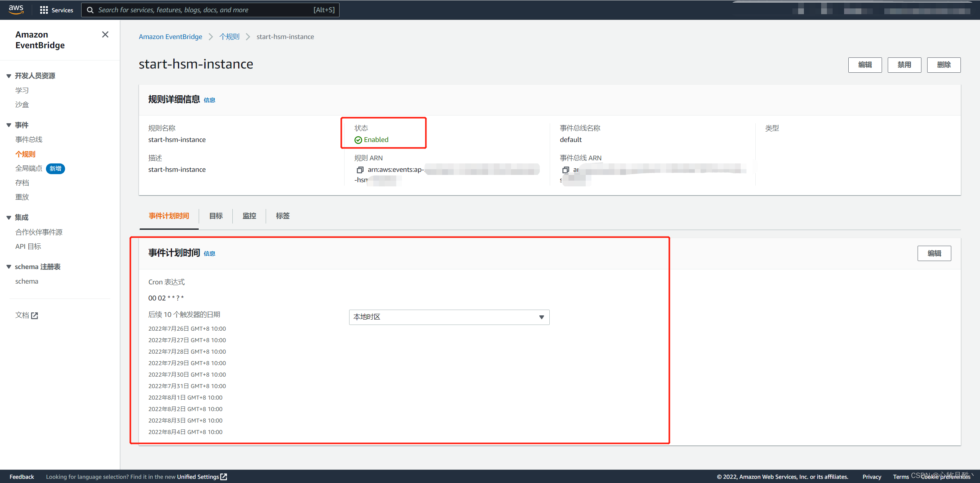This screenshot has height=483, width=980.
Task: Close the EventBridge sidebar panel
Action: 105,34
